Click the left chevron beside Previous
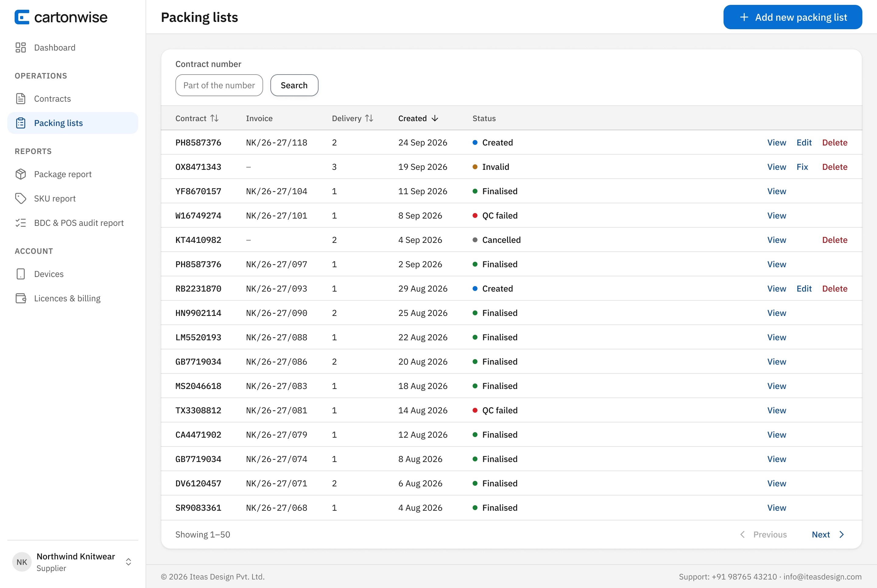Screen dimensions: 877x588 pyautogui.click(x=742, y=534)
